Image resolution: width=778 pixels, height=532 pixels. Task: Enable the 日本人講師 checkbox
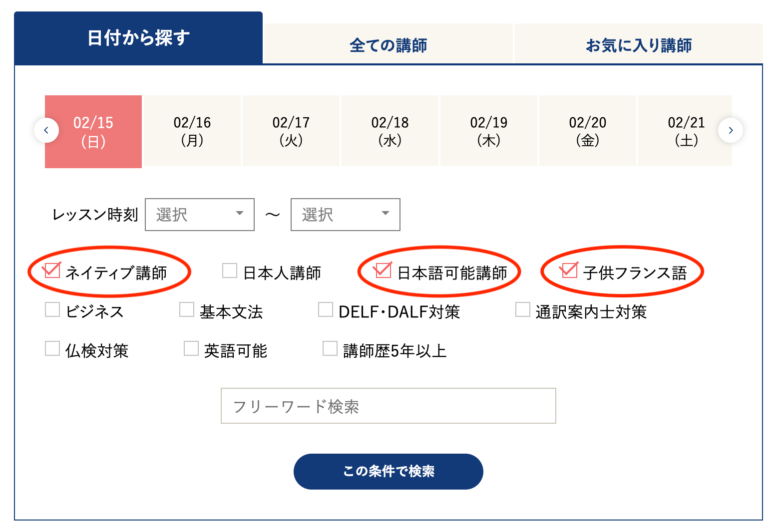pos(230,271)
